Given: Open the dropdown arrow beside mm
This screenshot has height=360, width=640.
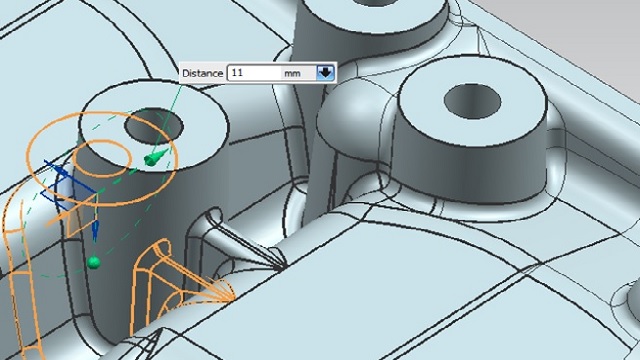Looking at the screenshot, I should coord(325,73).
